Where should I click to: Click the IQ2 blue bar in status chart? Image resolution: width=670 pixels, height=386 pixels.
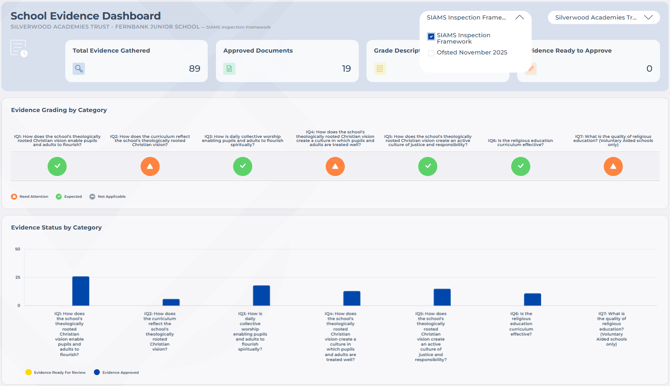click(x=171, y=302)
